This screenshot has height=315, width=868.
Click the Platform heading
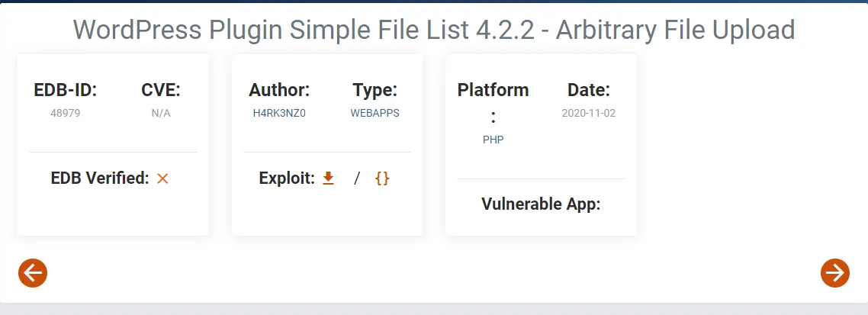pyautogui.click(x=493, y=90)
